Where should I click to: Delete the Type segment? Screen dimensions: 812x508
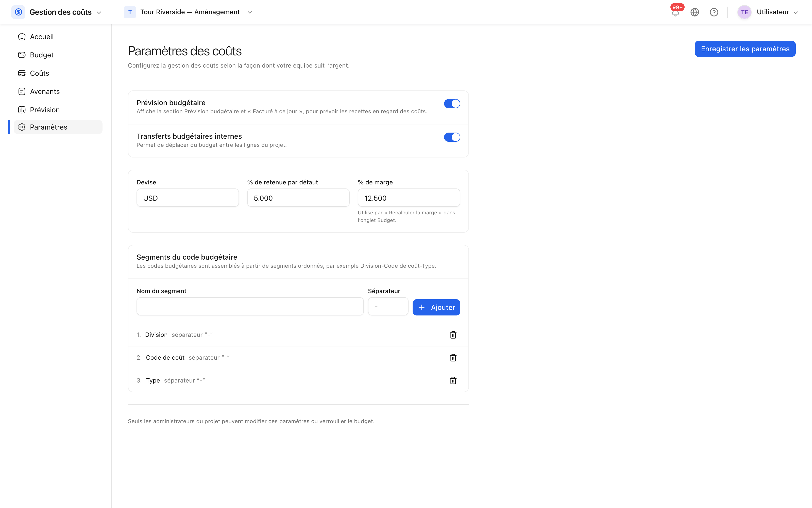point(453,380)
